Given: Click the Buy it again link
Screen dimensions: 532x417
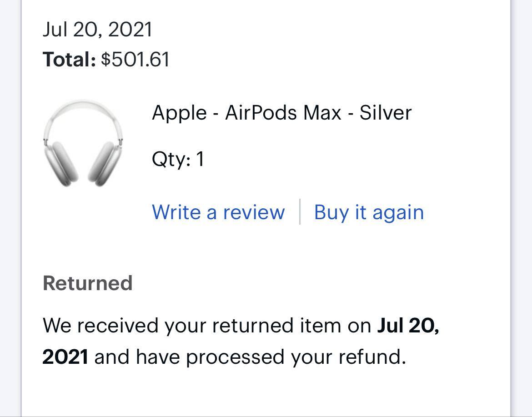Looking at the screenshot, I should point(369,212).
